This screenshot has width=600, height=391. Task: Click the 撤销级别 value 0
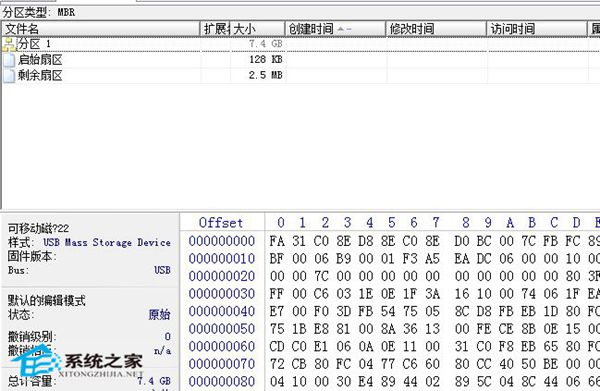[168, 337]
